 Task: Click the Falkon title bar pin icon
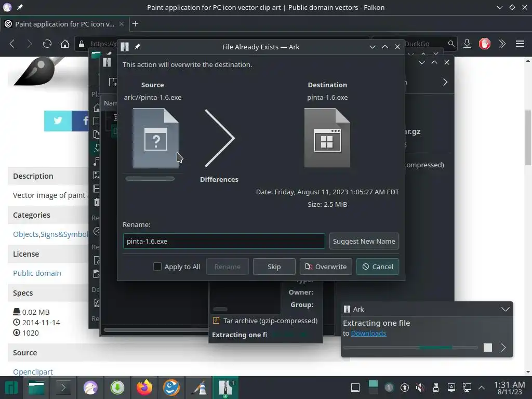click(20, 7)
